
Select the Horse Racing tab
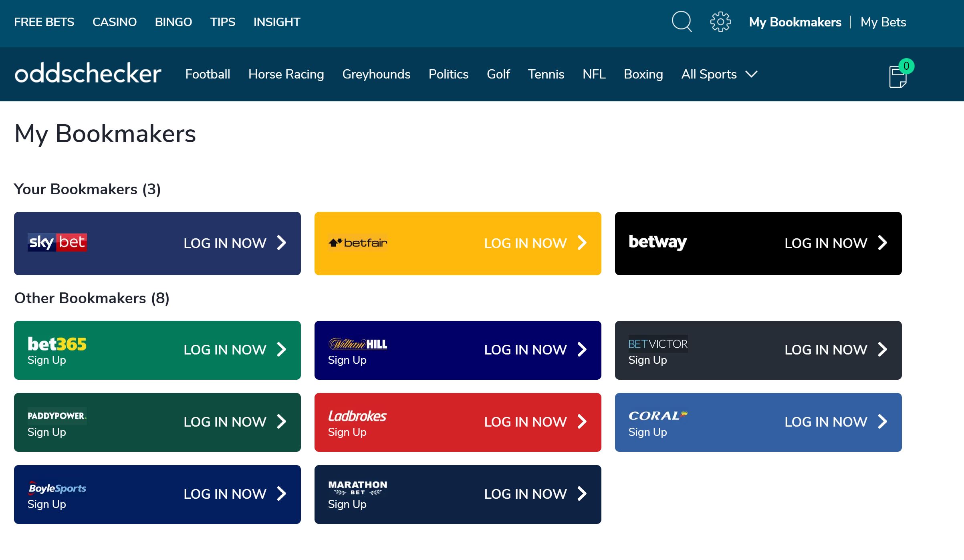[286, 74]
